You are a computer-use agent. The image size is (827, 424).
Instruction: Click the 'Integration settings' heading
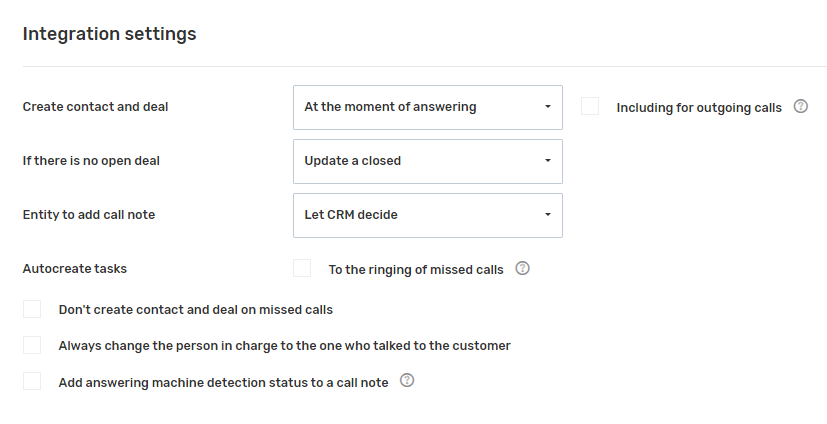[x=109, y=34]
